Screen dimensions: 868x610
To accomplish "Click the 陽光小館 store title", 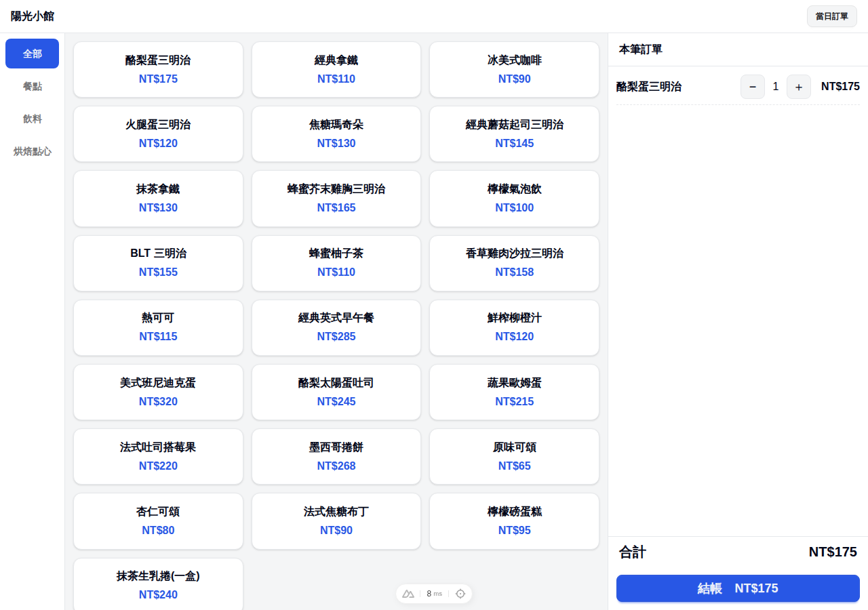I will [x=33, y=16].
